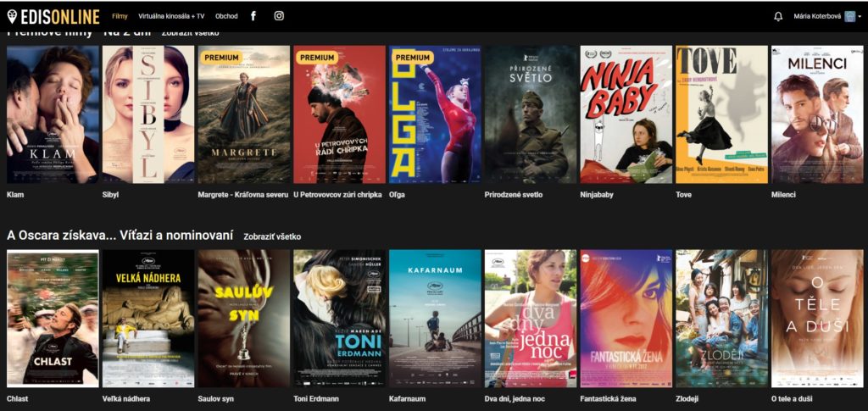The image size is (868, 411).
Task: Open the notifications bell
Action: (x=778, y=17)
